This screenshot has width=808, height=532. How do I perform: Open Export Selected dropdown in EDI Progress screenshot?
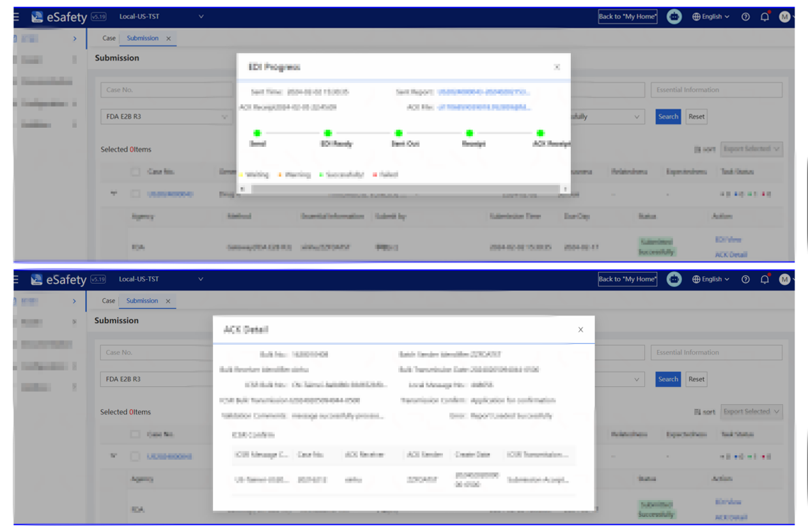pyautogui.click(x=751, y=149)
